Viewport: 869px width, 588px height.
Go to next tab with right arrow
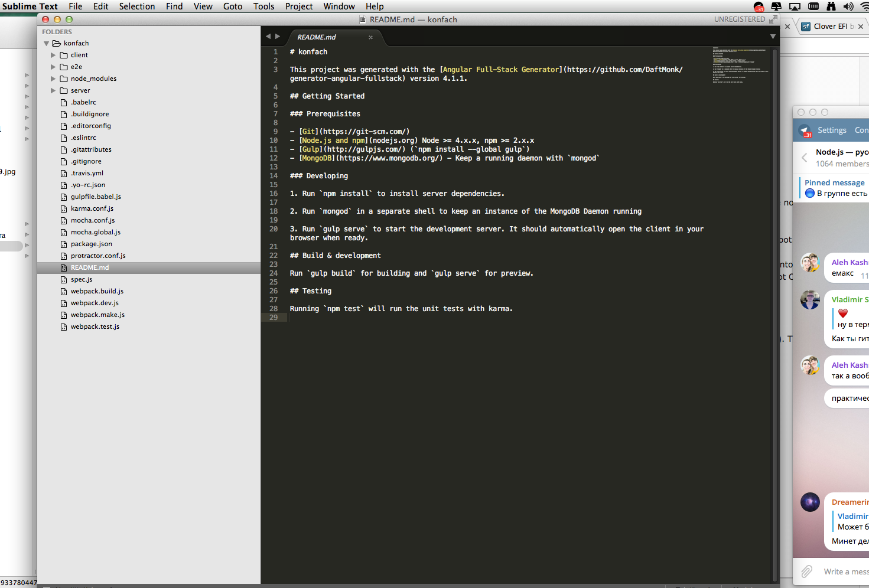click(x=278, y=37)
